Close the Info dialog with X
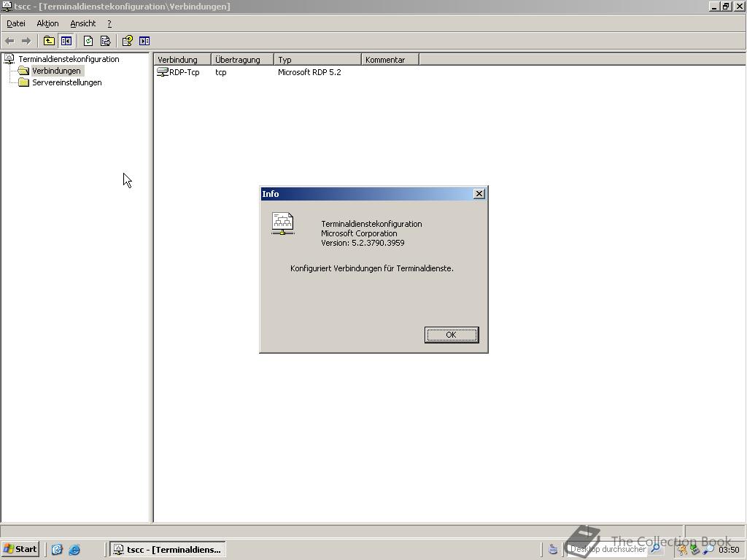The height and width of the screenshot is (560, 747). [479, 193]
